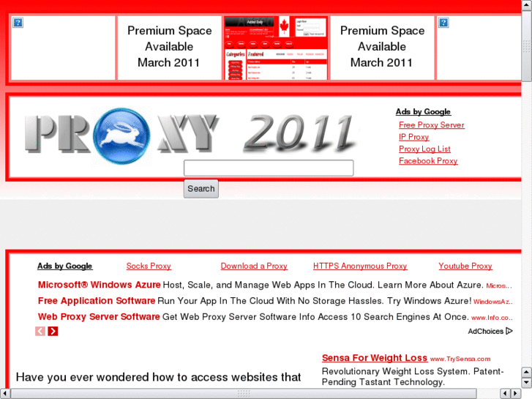Image resolution: width=532 pixels, height=399 pixels.
Task: Open the Facebook Proxy ad link
Action: pyautogui.click(x=428, y=160)
